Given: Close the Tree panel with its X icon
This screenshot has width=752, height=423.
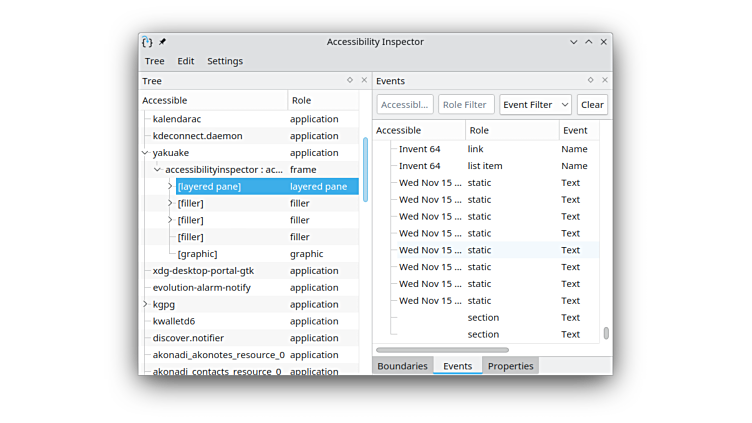Looking at the screenshot, I should pyautogui.click(x=364, y=81).
